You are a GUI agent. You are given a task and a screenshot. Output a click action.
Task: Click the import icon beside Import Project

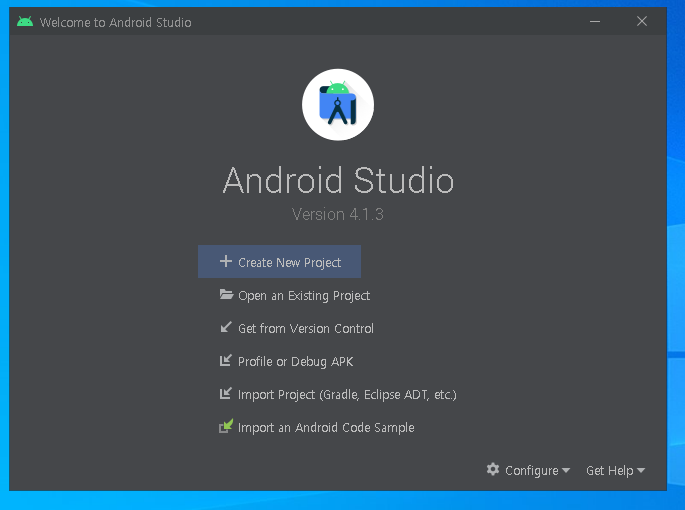tap(225, 394)
